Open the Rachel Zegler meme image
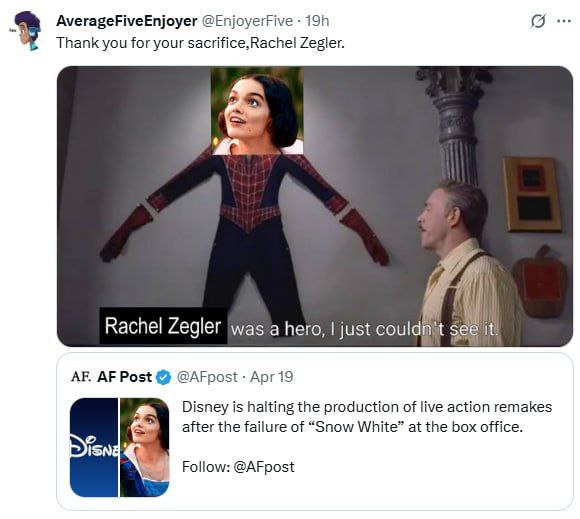This screenshot has height=519, width=580. point(315,206)
